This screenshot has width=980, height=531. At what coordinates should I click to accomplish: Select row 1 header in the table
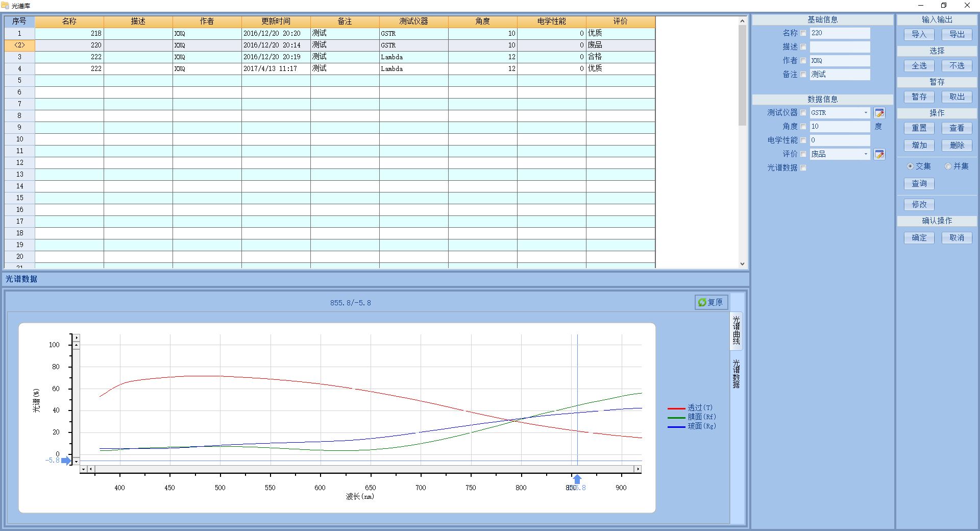tap(19, 33)
